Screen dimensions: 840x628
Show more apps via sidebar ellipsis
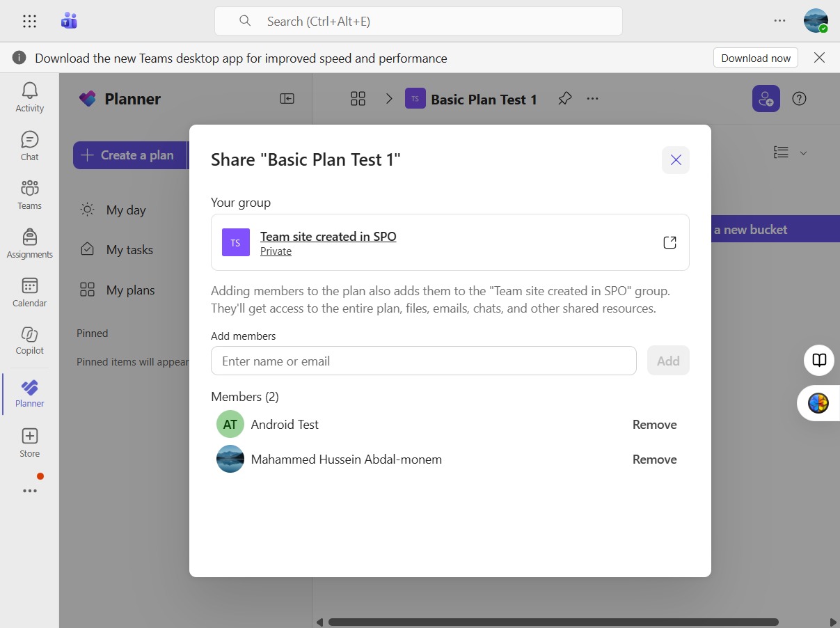[x=29, y=491]
